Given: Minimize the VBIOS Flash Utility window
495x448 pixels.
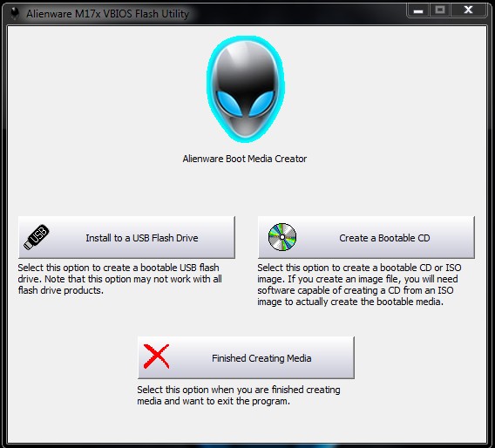Looking at the screenshot, I should click(x=418, y=10).
